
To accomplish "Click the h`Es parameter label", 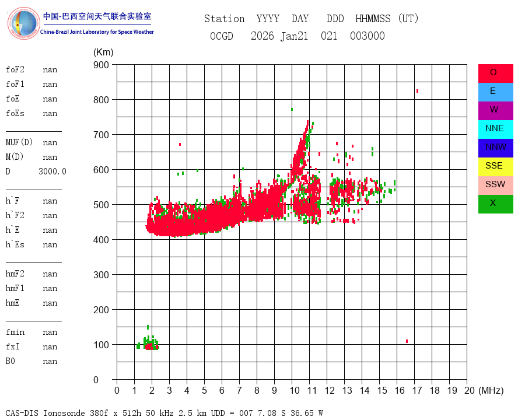I will click(x=15, y=244).
